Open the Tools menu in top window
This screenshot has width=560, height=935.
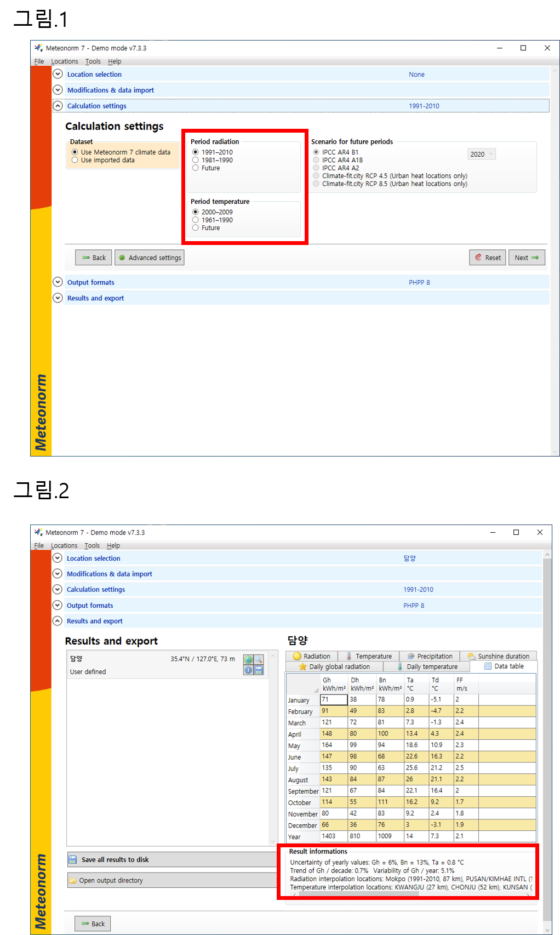click(93, 61)
